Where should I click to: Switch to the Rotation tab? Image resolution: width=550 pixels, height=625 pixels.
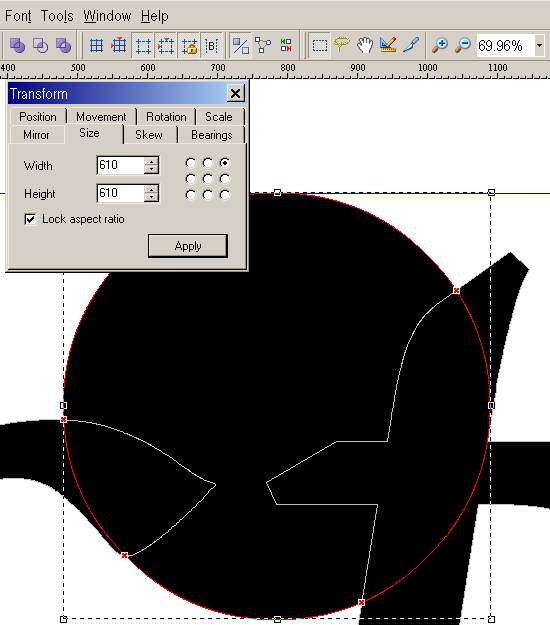point(166,117)
